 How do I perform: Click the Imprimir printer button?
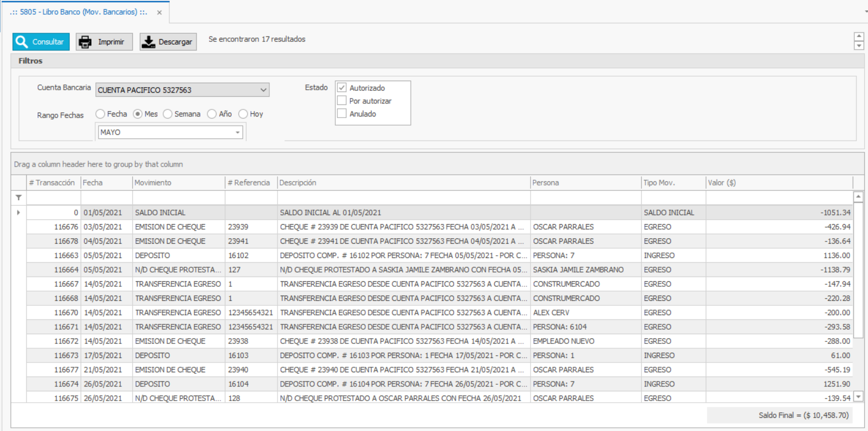point(104,42)
